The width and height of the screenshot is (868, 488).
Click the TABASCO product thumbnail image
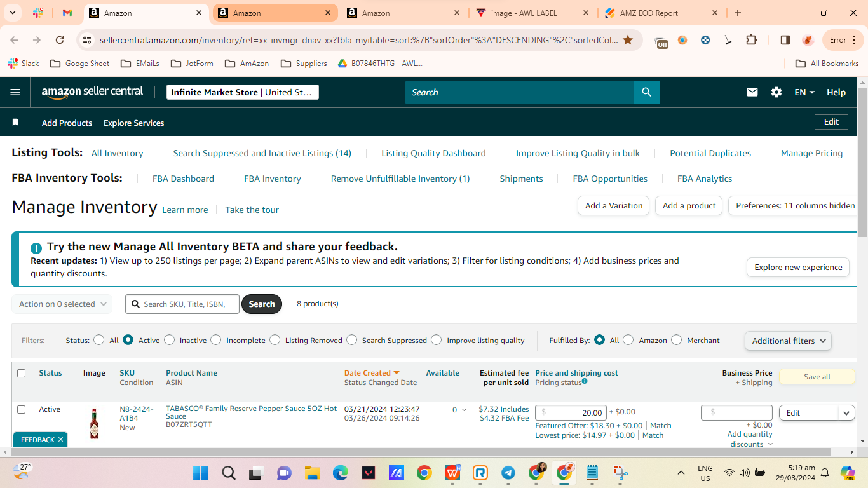94,424
